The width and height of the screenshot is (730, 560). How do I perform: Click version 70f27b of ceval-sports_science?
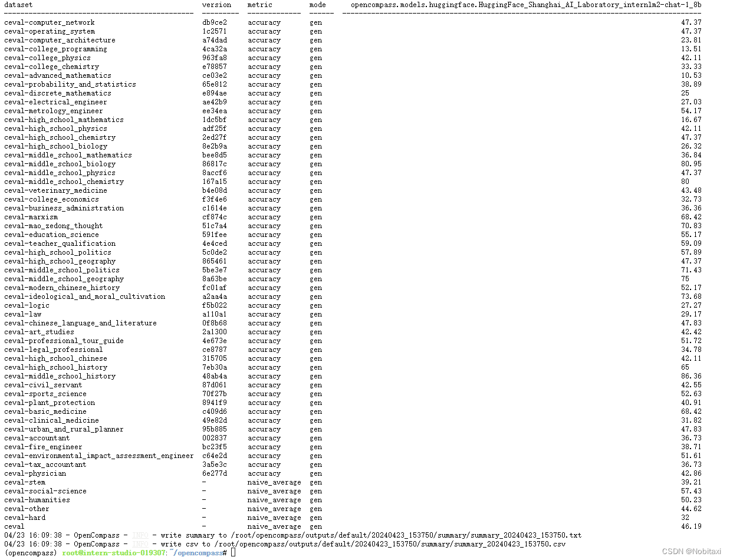pyautogui.click(x=214, y=394)
